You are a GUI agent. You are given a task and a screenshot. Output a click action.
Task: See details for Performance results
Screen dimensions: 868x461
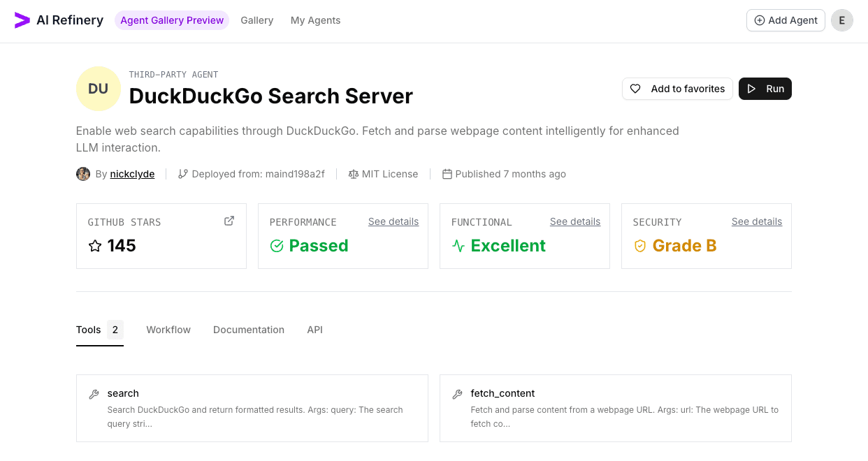393,221
